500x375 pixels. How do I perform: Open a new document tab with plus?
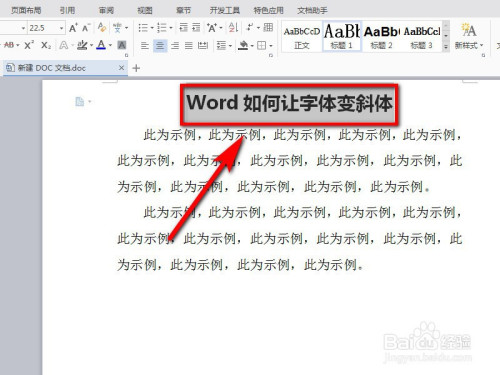point(136,68)
